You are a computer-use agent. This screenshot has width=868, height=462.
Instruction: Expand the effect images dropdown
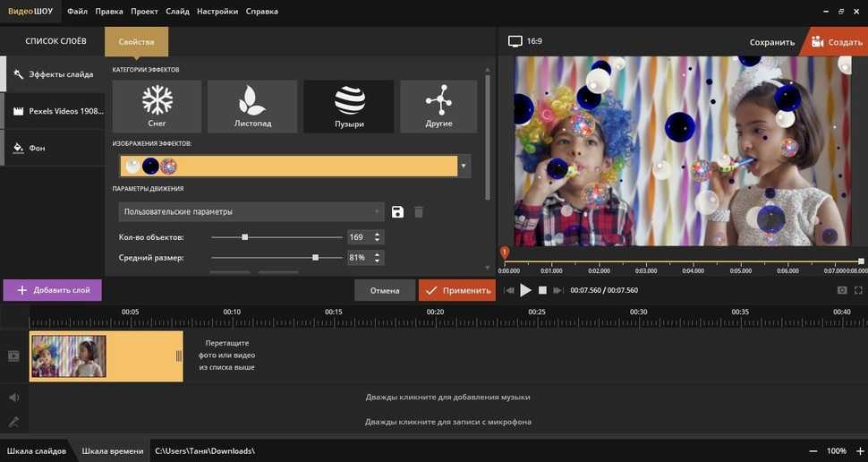[x=463, y=167]
